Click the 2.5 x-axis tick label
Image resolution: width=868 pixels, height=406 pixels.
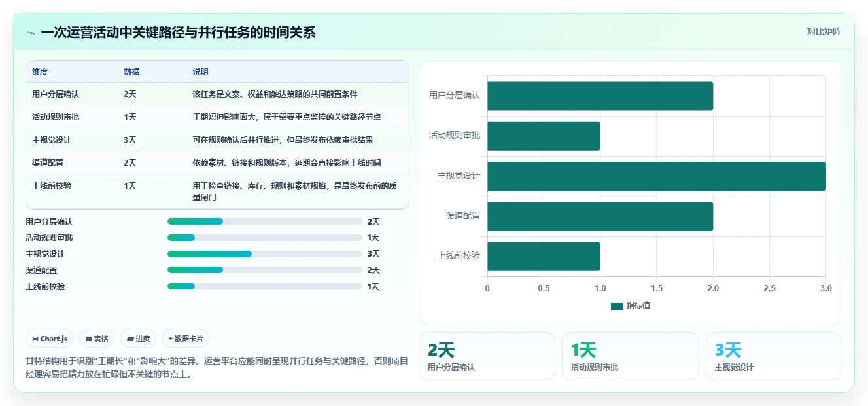pyautogui.click(x=769, y=289)
